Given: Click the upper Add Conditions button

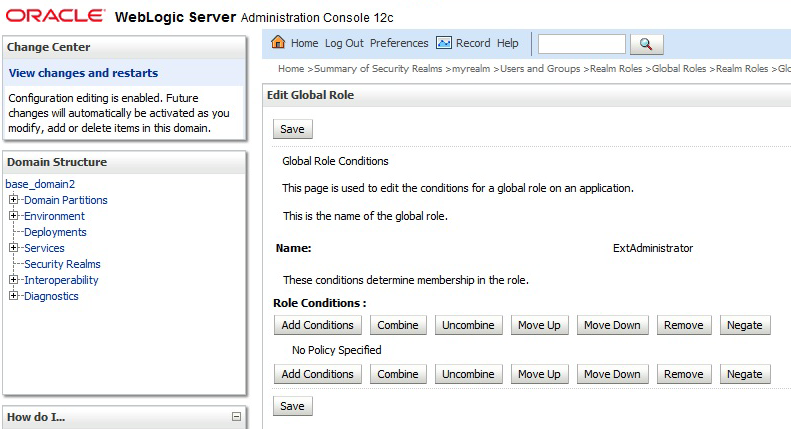Looking at the screenshot, I should (317, 325).
